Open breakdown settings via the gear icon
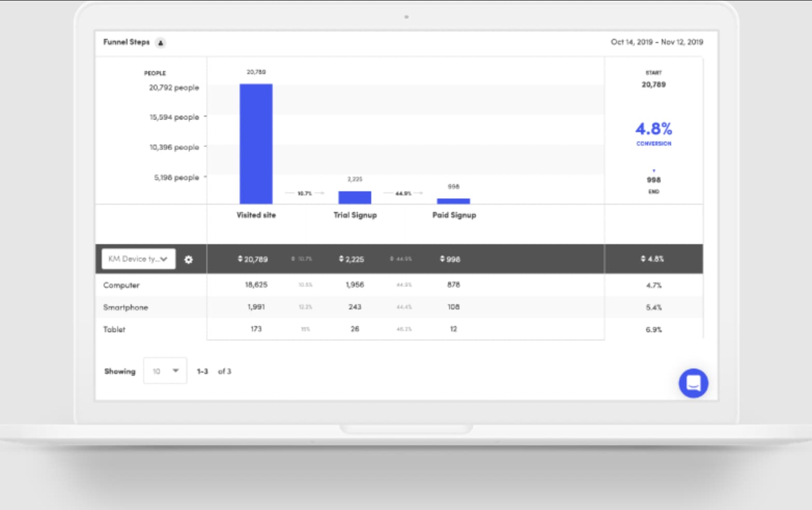This screenshot has width=812, height=510. point(189,260)
